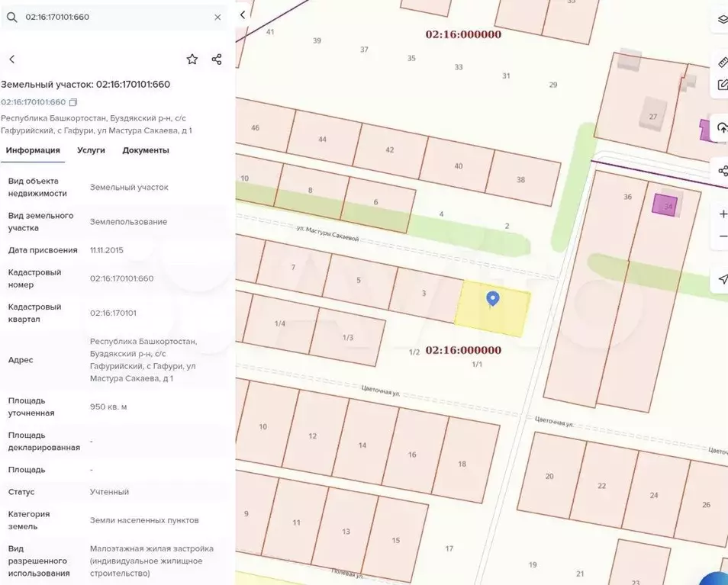The width and height of the screenshot is (728, 585).
Task: Select parcel 8 on the map
Action: coord(311,191)
